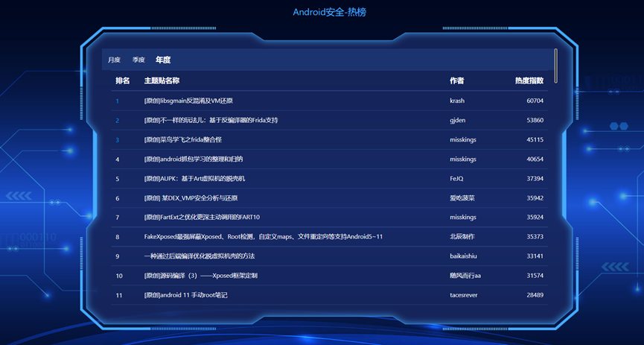The image size is (644, 345).
Task: Click heat value 33141
Action: (x=535, y=256)
